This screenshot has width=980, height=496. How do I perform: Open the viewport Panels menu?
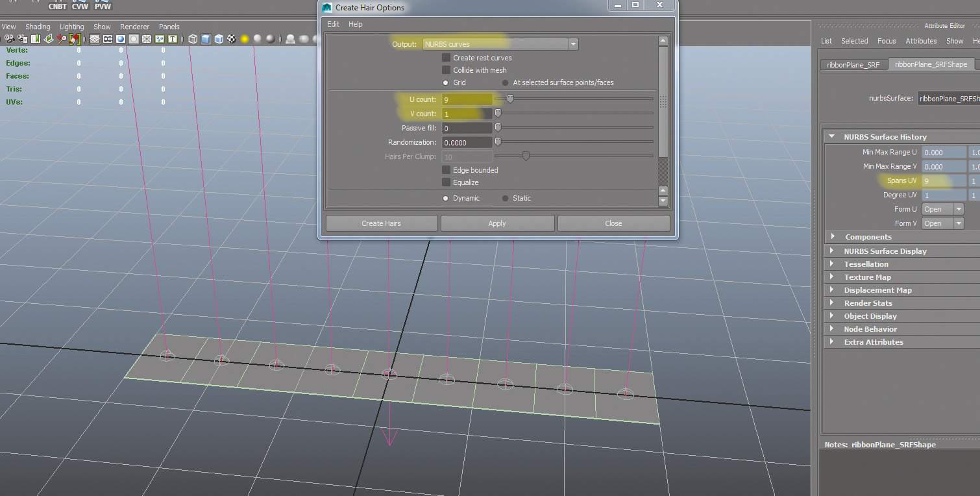(x=169, y=27)
